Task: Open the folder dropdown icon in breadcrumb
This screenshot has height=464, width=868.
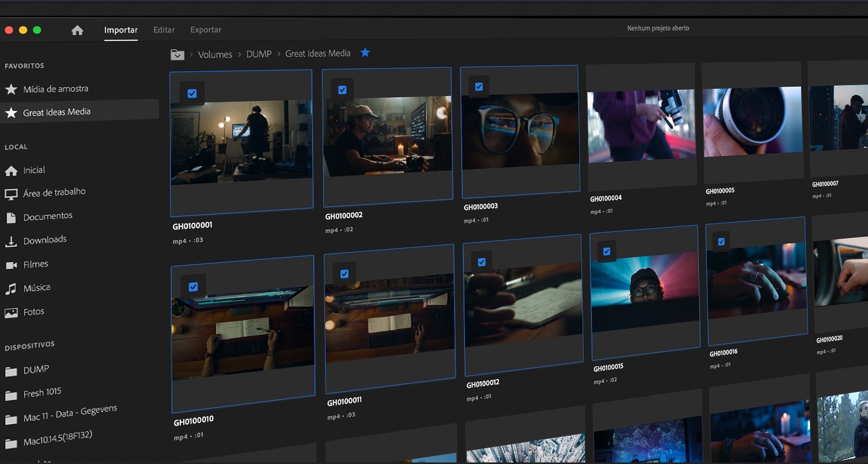Action: coord(177,55)
